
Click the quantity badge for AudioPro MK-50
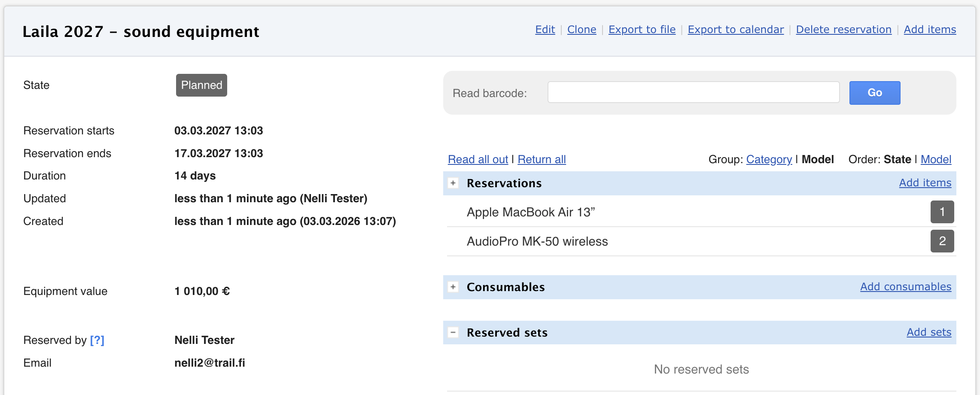(x=942, y=241)
